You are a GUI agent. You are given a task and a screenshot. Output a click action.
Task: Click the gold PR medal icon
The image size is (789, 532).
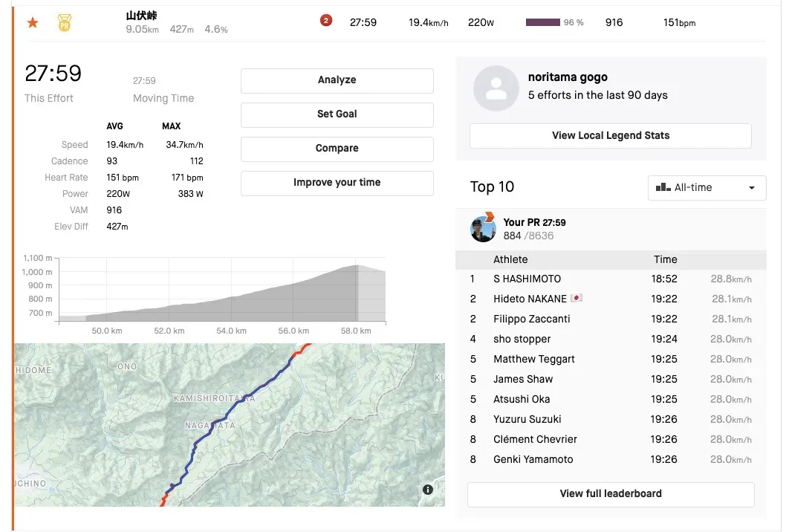point(65,23)
